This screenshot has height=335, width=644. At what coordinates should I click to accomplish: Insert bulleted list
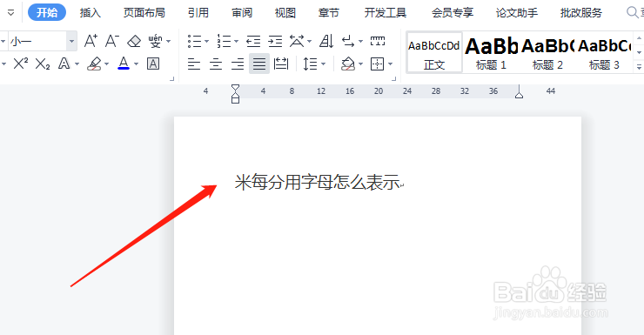coord(194,41)
